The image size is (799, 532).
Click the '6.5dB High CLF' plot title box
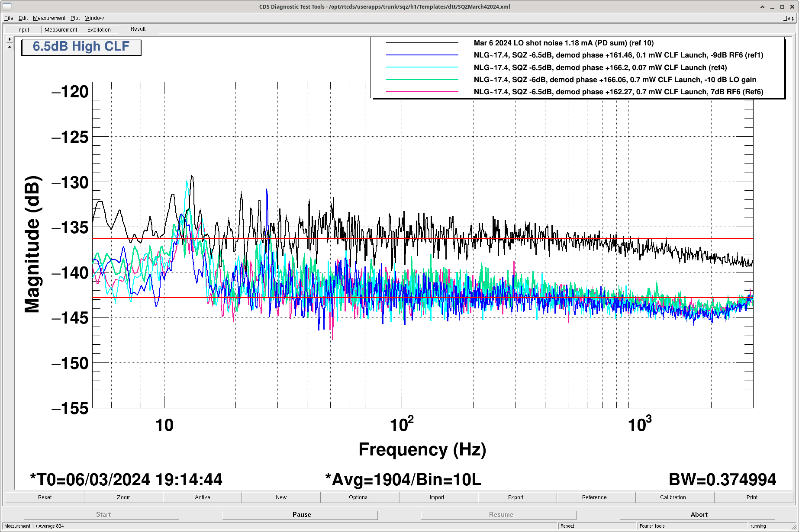click(x=81, y=47)
